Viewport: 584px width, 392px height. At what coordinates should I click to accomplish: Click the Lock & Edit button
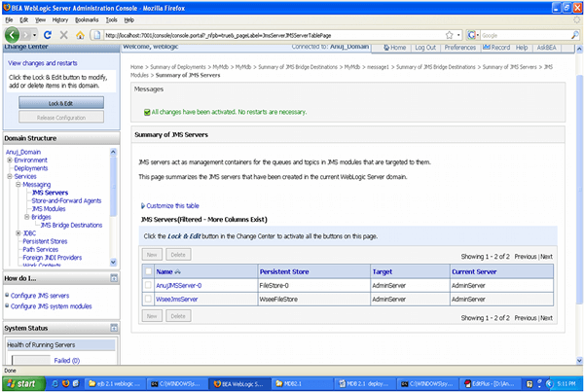(x=61, y=102)
